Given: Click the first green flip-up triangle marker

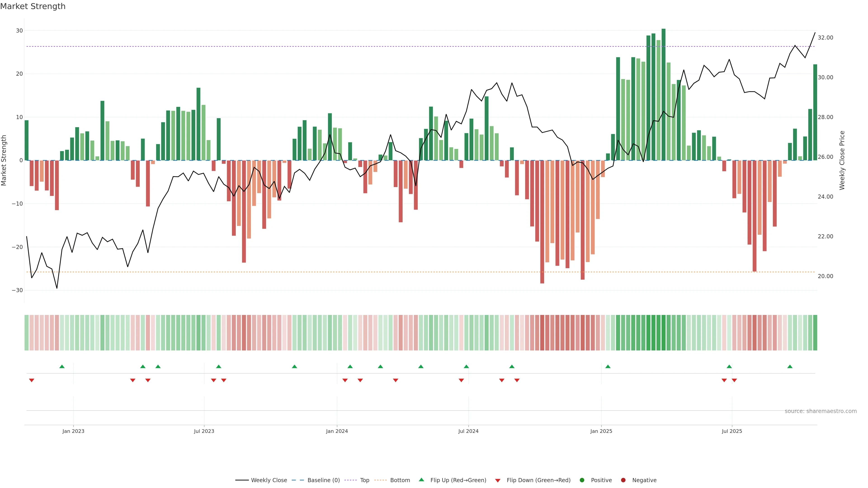Looking at the screenshot, I should 62,366.
